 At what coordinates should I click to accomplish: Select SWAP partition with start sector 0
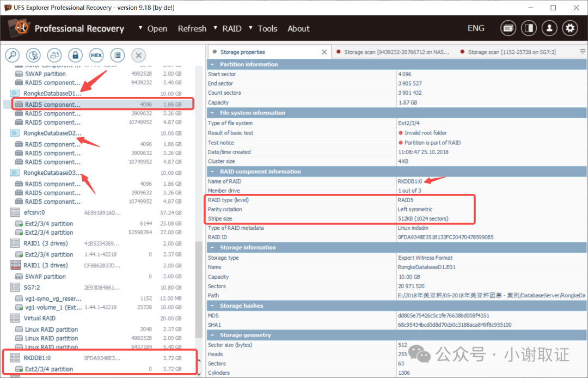tap(99, 277)
